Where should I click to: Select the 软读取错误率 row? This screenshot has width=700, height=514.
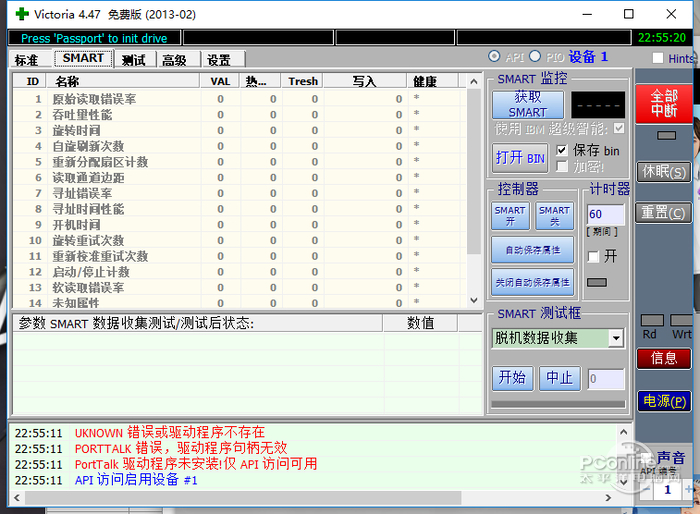pyautogui.click(x=239, y=288)
